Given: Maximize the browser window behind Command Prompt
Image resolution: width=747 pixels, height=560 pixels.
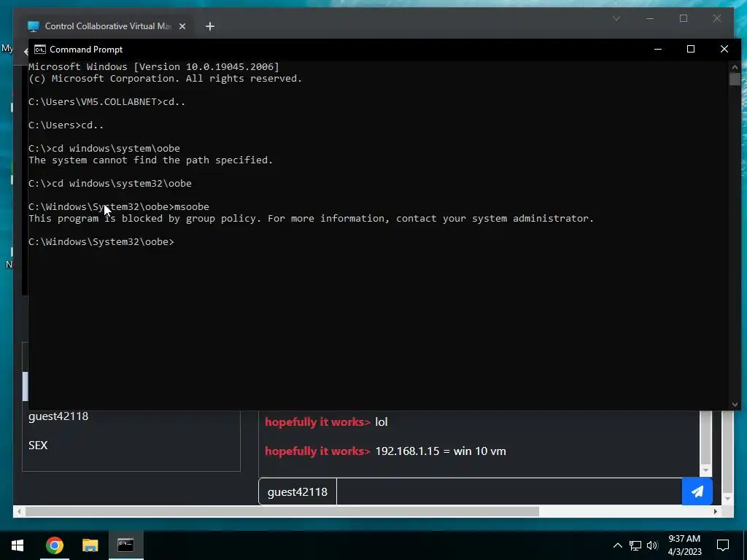Looking at the screenshot, I should pos(684,18).
